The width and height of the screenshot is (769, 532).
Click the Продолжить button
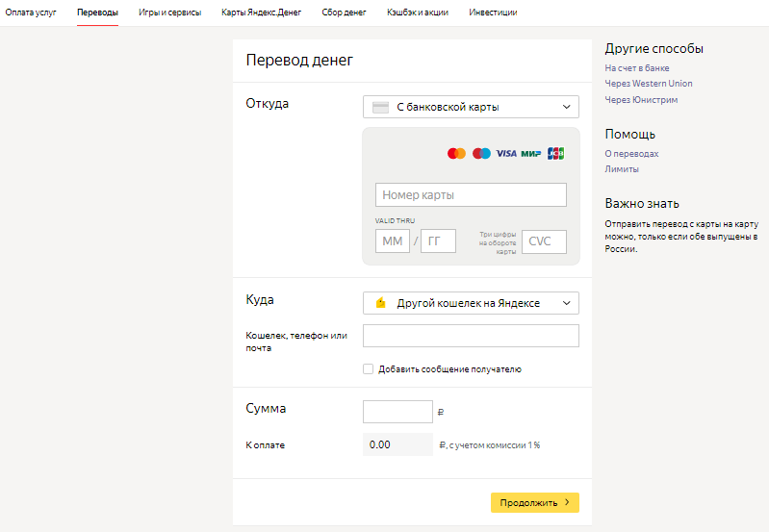click(534, 502)
